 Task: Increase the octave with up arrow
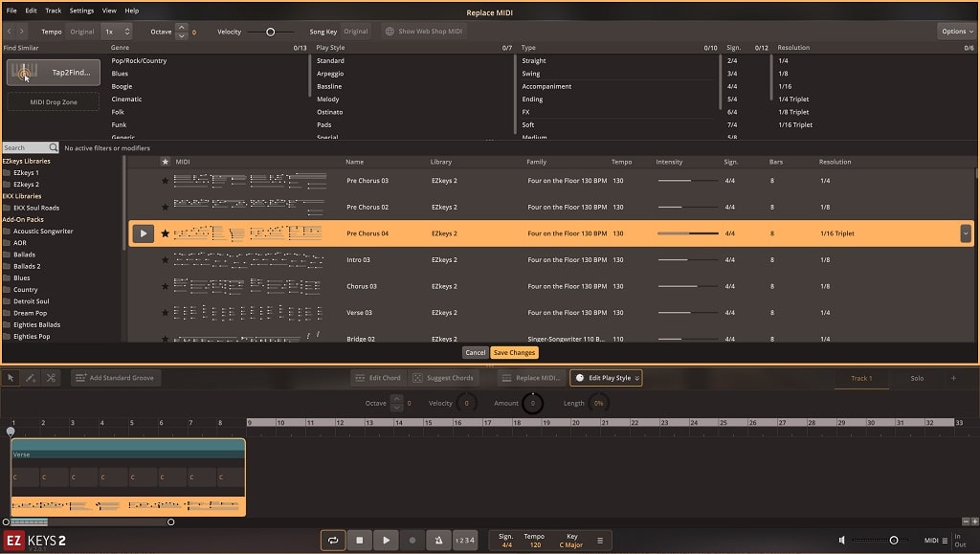181,28
